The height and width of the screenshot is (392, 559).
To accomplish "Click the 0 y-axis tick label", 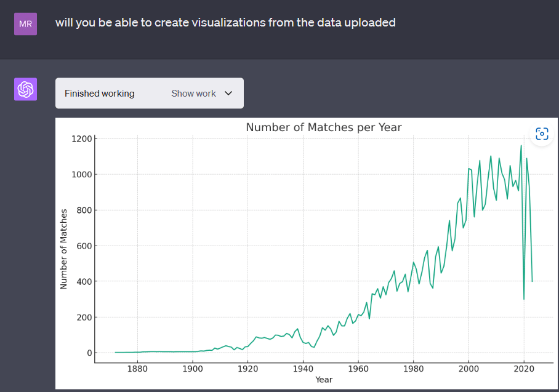I will [x=89, y=353].
